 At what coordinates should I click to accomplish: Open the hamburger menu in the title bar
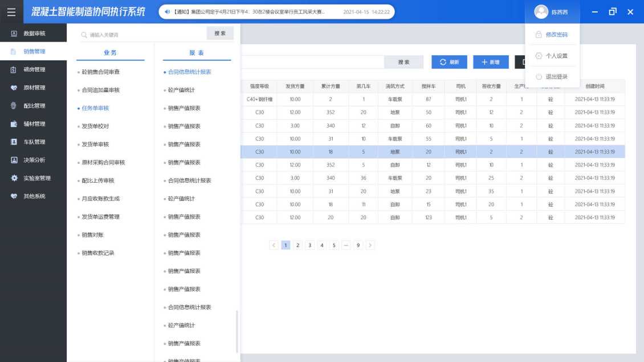tap(11, 12)
